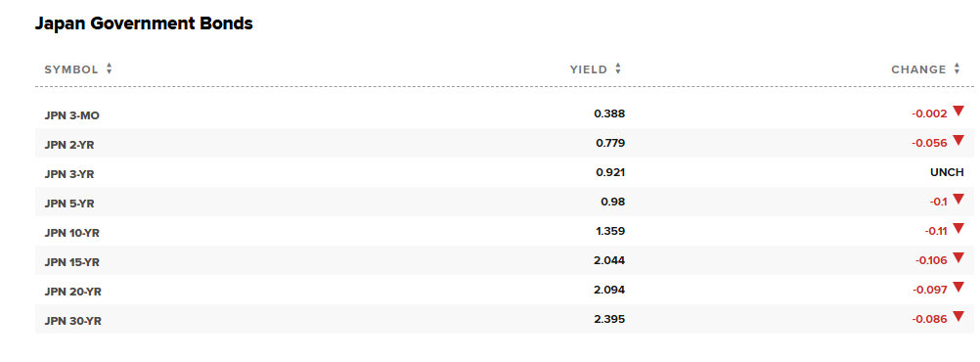The width and height of the screenshot is (980, 362).
Task: Open the JPN 3-MO bond link
Action: click(71, 115)
